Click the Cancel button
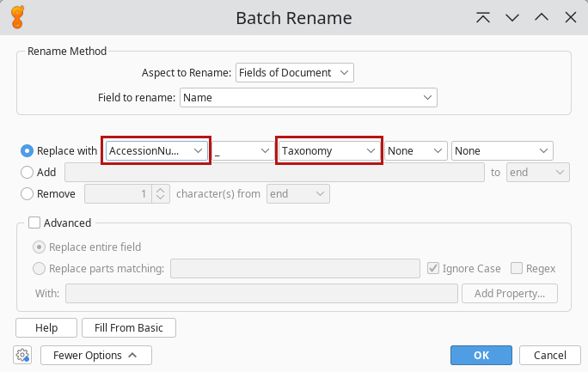 tap(549, 355)
